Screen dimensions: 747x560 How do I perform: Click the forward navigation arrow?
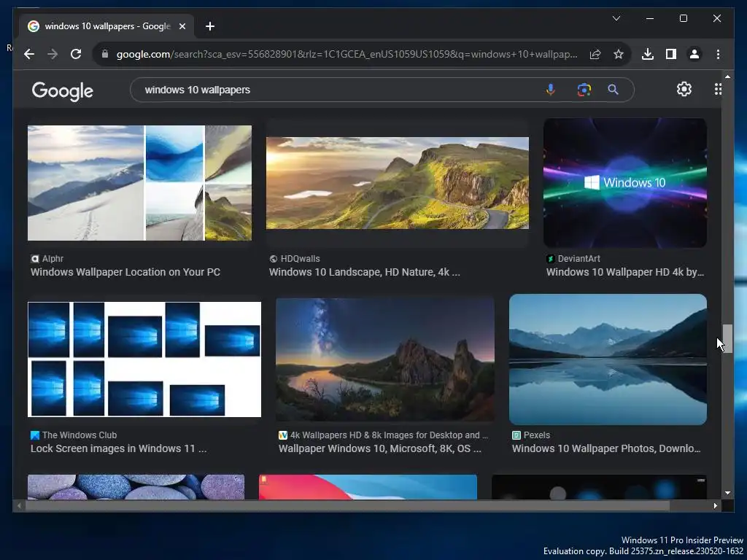click(53, 54)
